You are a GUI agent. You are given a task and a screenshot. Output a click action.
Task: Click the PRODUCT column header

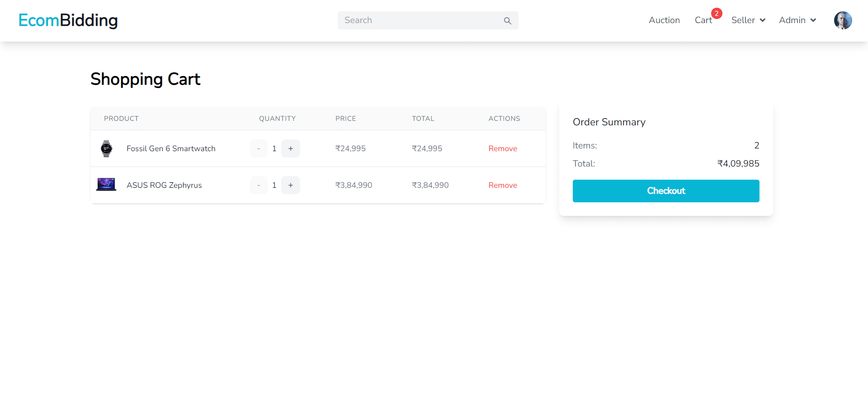[x=121, y=119]
